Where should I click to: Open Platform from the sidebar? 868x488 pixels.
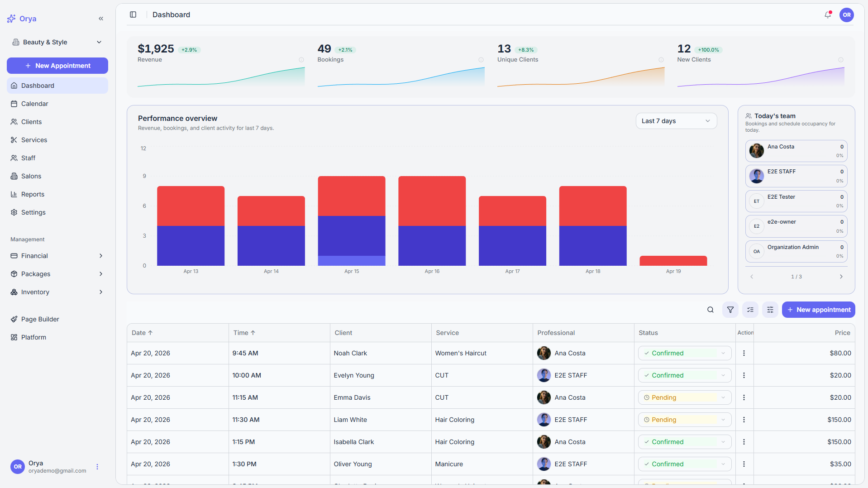(57, 337)
